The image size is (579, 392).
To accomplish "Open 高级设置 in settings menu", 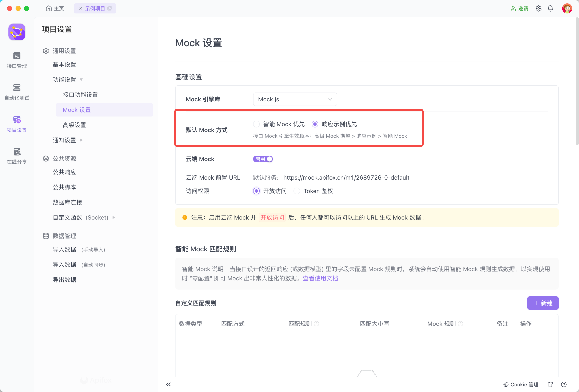I will (x=74, y=125).
